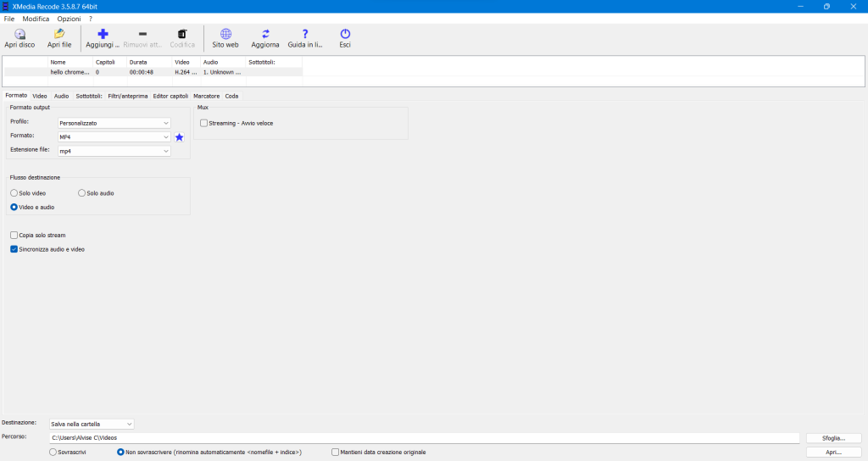Check the Copia solo stream option
The width and height of the screenshot is (868, 461).
(14, 235)
